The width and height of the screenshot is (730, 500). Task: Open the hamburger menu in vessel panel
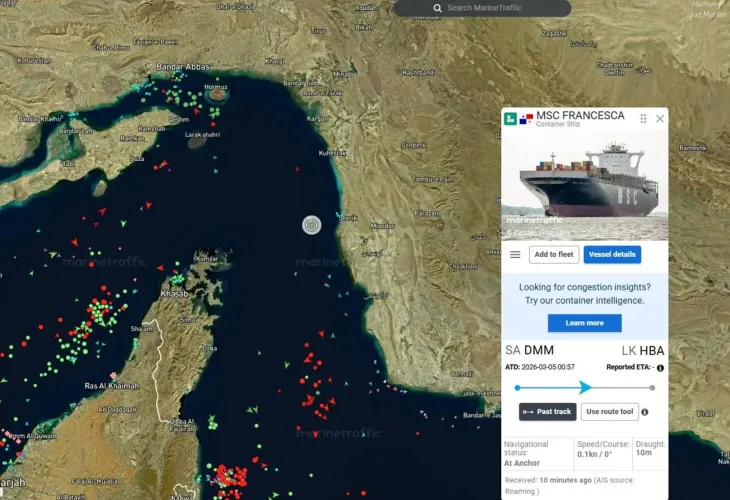tap(515, 255)
